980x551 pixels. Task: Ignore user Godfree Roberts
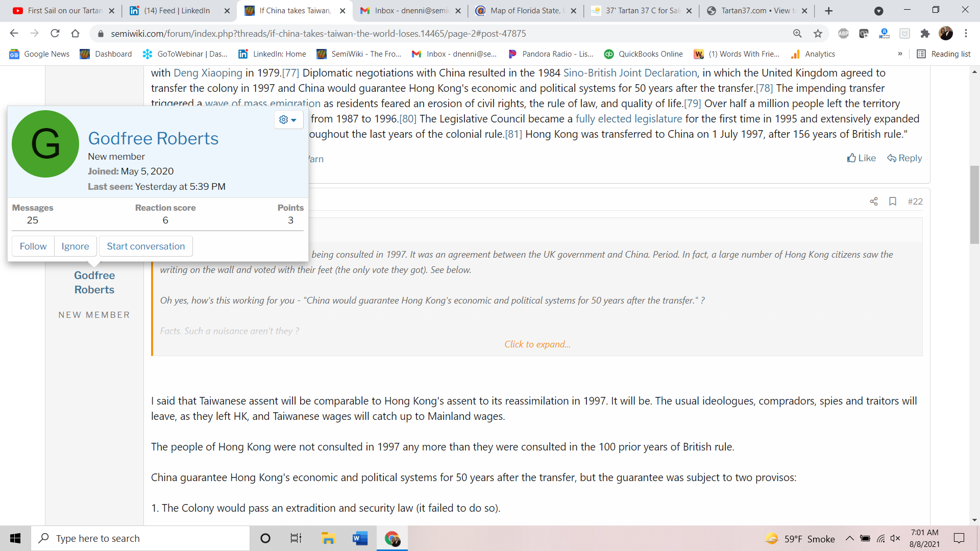pyautogui.click(x=75, y=246)
